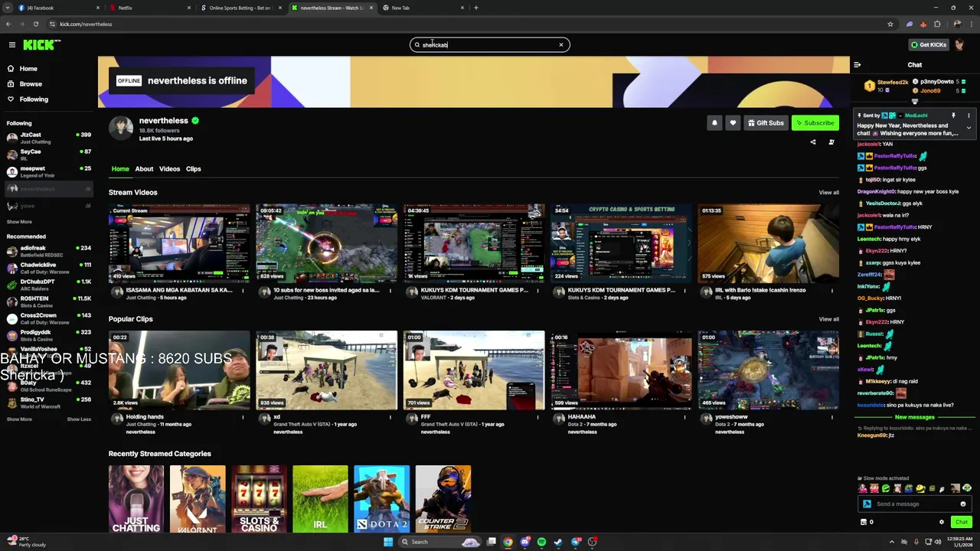Collapse Recommended list with Show Less
Screen dimensions: 980x551
point(79,419)
